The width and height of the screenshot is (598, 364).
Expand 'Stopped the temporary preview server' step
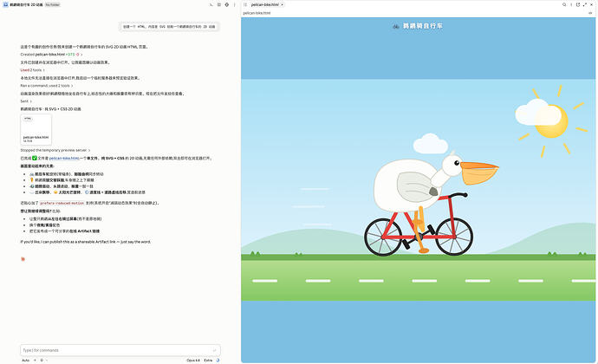(x=55, y=150)
